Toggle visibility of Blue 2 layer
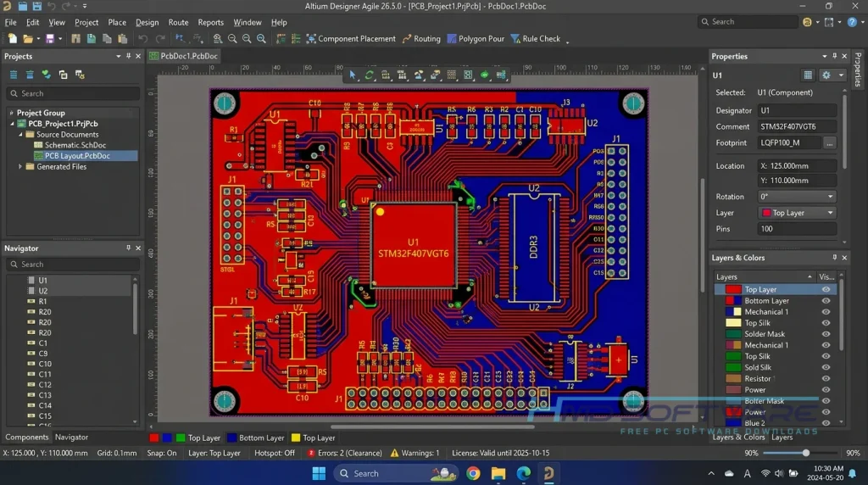Screen dimensions: 868x485 coord(826,423)
